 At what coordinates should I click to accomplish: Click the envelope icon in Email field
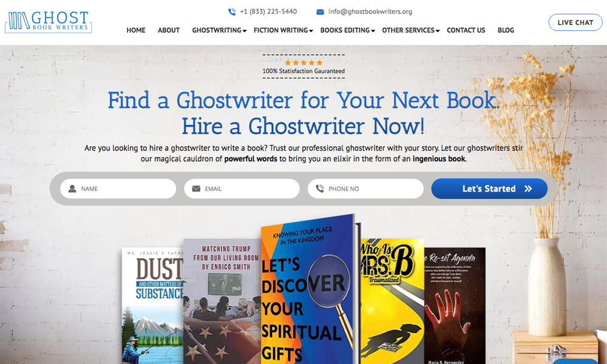pyautogui.click(x=196, y=189)
